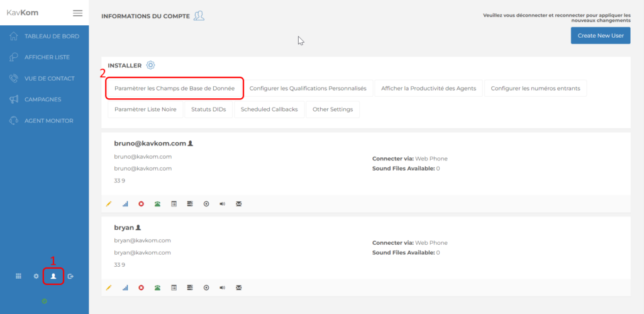Open the Paramétrer les Champs de Base de Donnée tab
644x314 pixels.
coord(174,89)
